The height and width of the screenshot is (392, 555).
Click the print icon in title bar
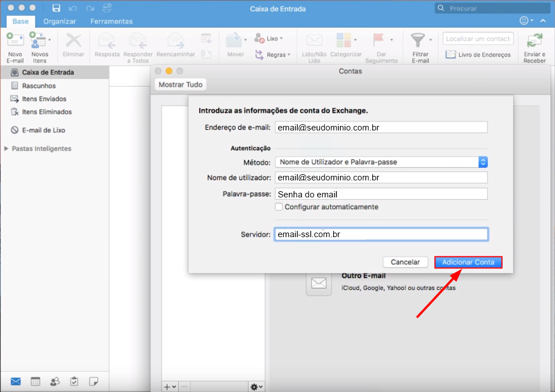tap(107, 8)
